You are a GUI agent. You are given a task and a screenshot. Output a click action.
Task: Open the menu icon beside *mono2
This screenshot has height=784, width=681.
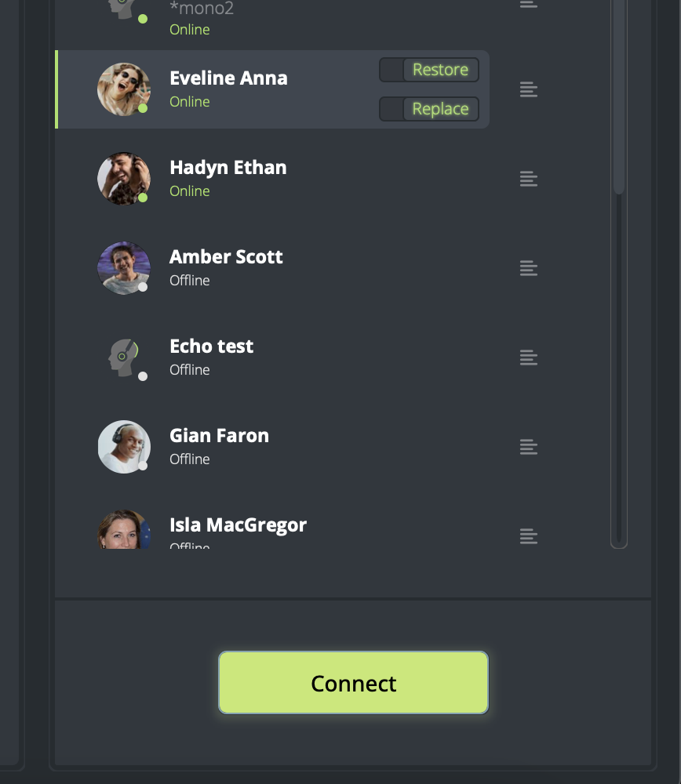point(528,4)
